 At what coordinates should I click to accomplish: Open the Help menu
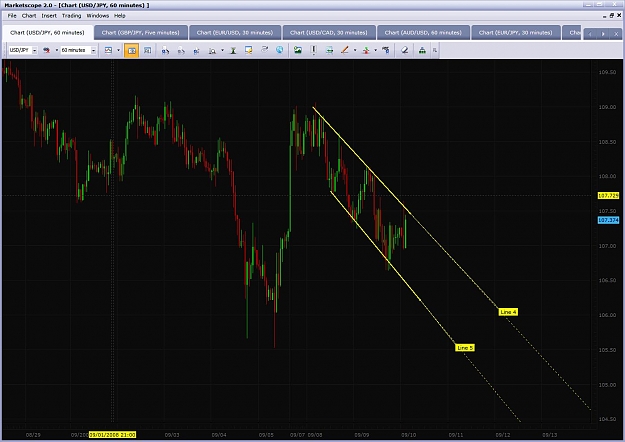(120, 16)
